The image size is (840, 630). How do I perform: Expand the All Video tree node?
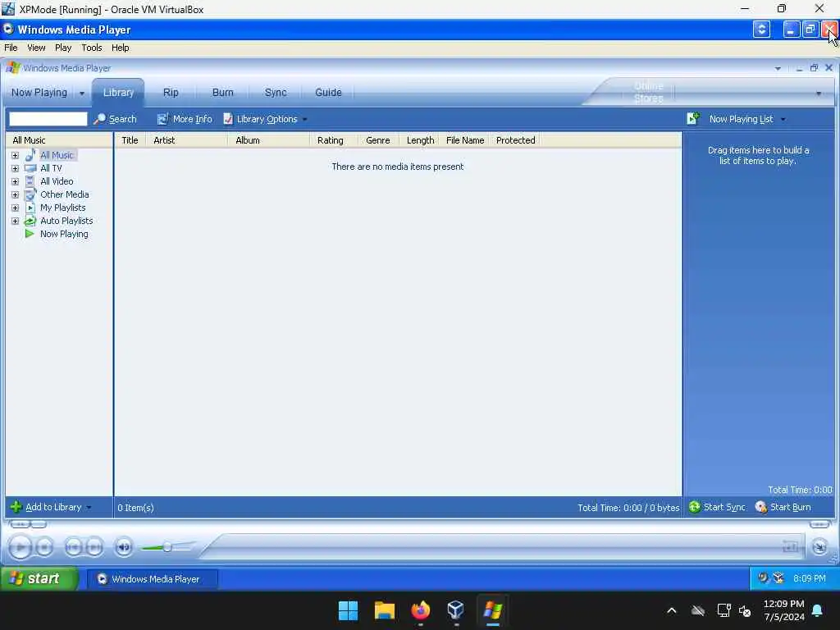click(x=15, y=181)
